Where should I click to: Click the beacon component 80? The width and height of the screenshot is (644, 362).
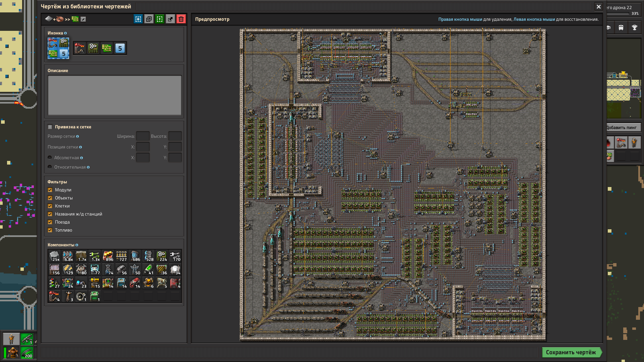[x=81, y=269]
